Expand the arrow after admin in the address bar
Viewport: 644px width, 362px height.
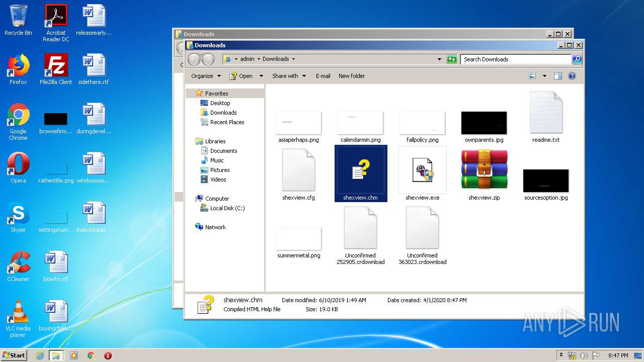259,59
